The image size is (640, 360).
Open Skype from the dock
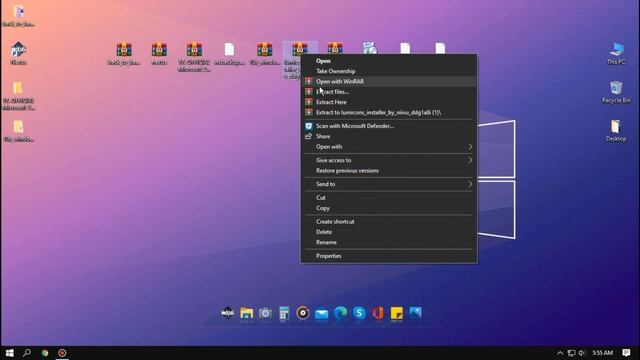(359, 313)
